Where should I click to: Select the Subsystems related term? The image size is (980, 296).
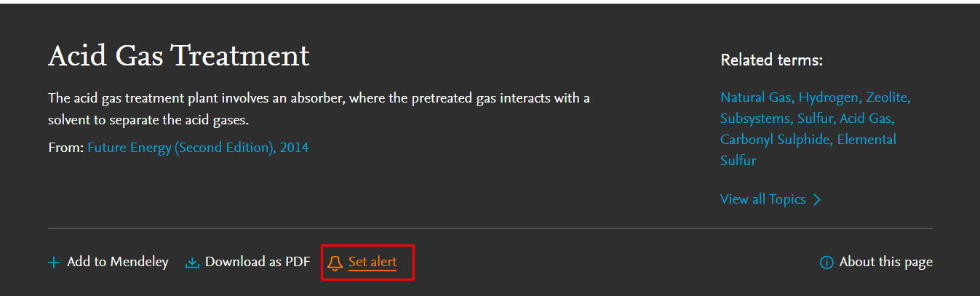click(756, 118)
